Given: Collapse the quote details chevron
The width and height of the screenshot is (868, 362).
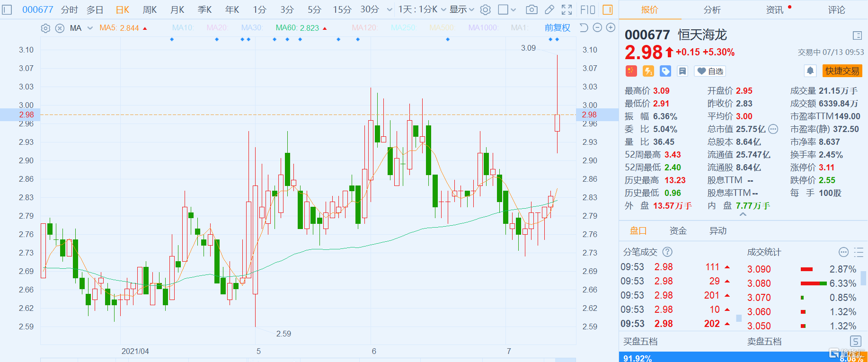Looking at the screenshot, I should (743, 214).
